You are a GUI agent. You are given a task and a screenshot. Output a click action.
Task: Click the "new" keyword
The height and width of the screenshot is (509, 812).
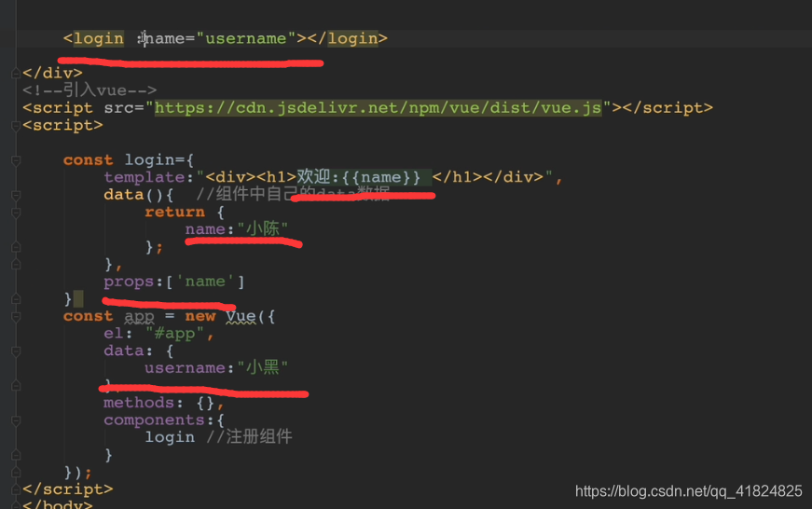tap(200, 316)
